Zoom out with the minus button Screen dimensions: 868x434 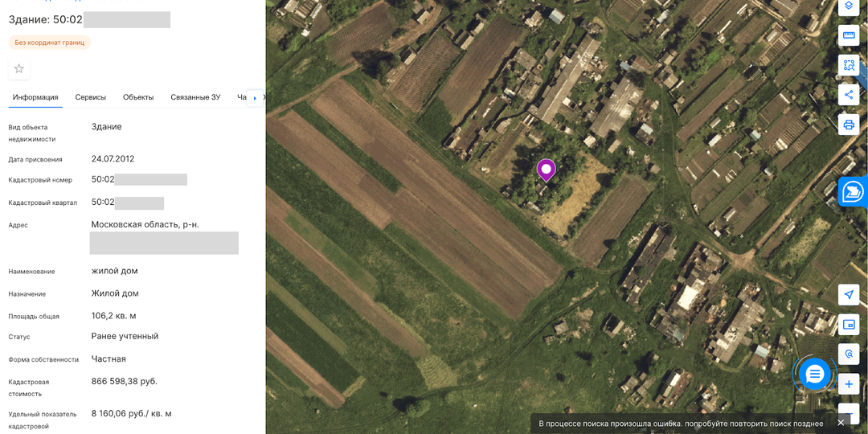pos(849,413)
